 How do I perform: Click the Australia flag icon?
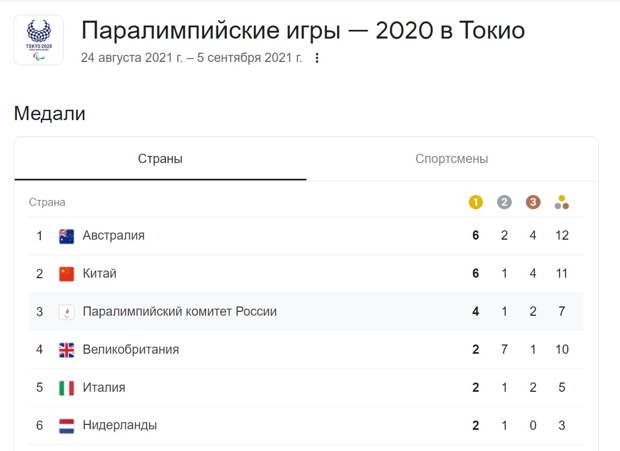66,236
